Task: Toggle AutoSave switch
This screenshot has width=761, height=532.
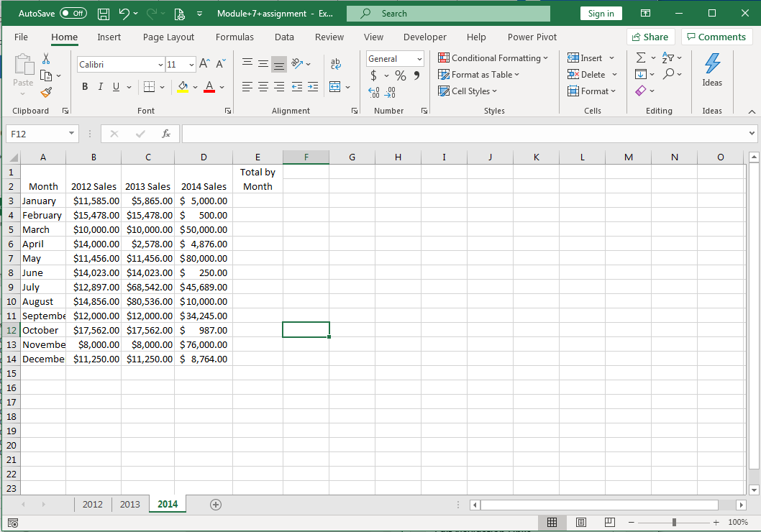Action: (73, 14)
